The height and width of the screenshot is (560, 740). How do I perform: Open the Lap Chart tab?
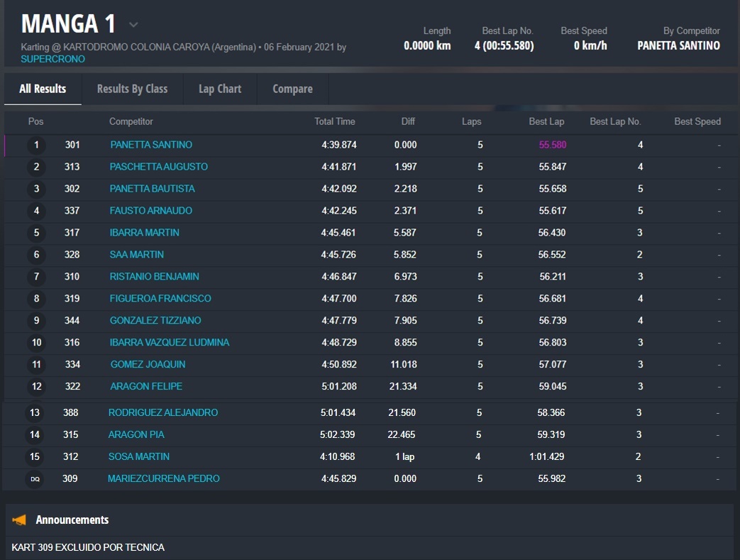click(x=220, y=89)
